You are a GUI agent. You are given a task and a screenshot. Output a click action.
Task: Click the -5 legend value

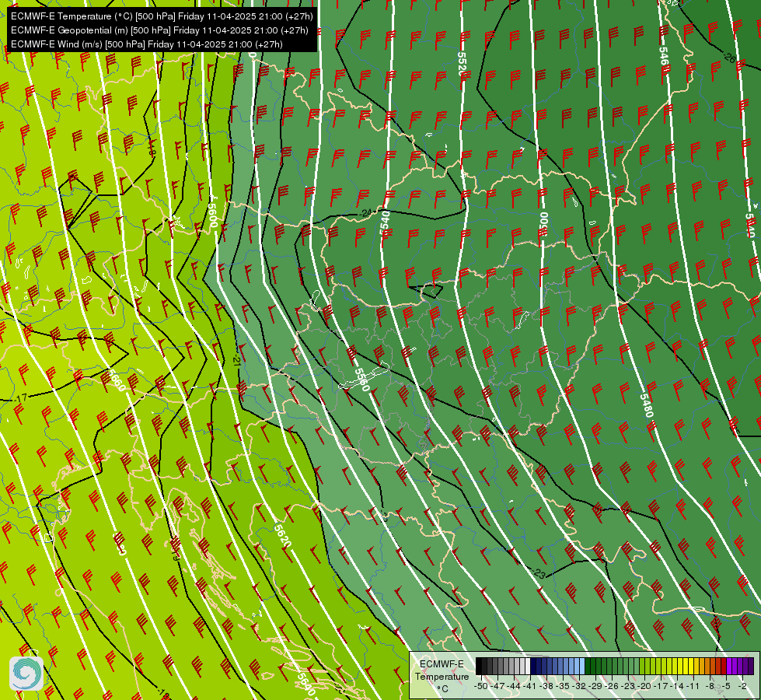coord(724,686)
